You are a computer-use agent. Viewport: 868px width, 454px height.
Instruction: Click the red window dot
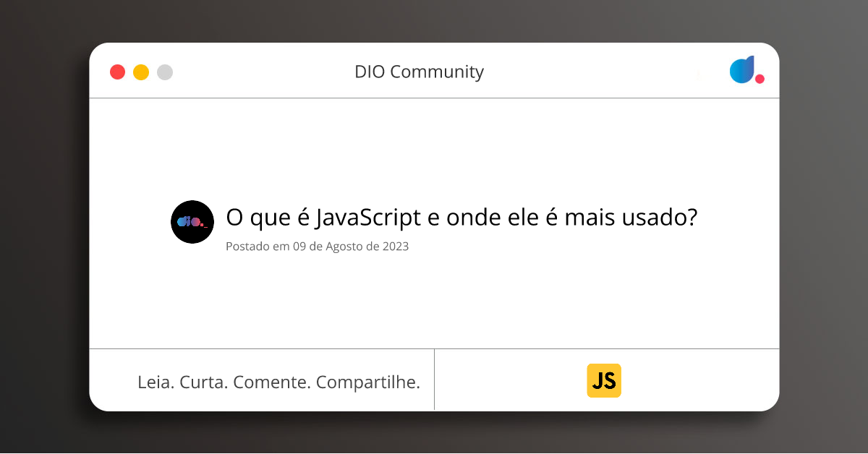[x=117, y=72]
